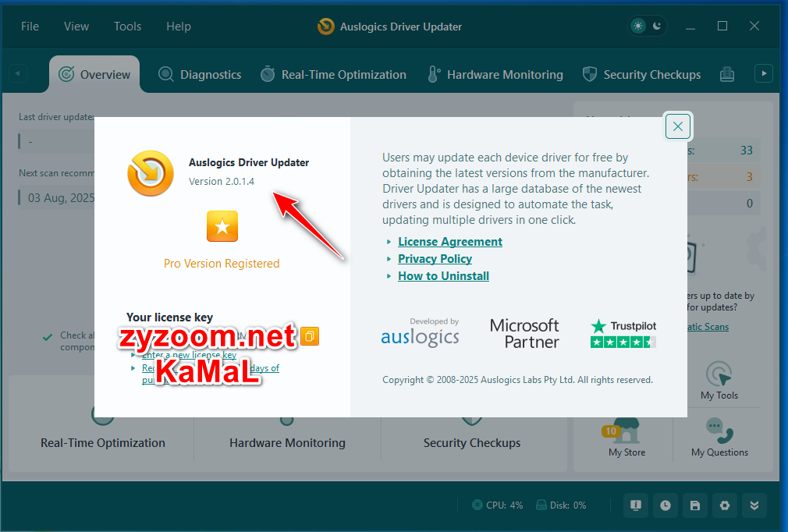This screenshot has width=788, height=532.
Task: Expand the double-chevron icon in status bar
Action: 754,505
